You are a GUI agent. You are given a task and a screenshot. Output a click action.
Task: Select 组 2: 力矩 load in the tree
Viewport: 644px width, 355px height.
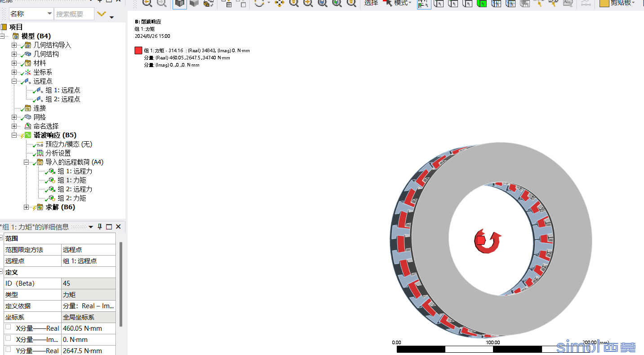72,198
